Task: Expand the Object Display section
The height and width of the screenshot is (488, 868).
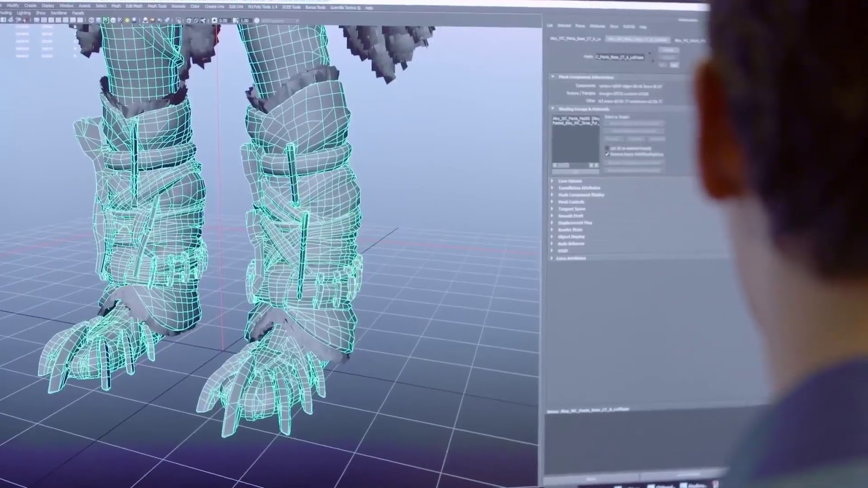Action: coord(553,237)
